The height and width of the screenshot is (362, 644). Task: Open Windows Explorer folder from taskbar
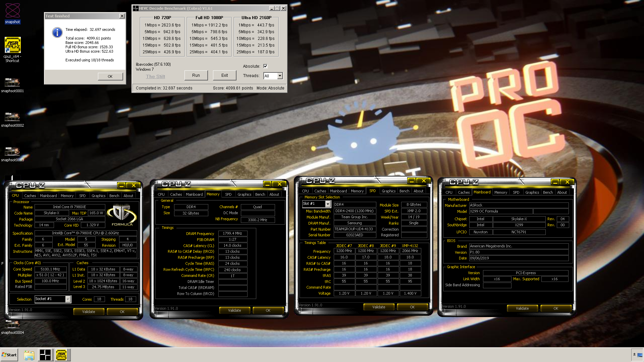click(29, 355)
